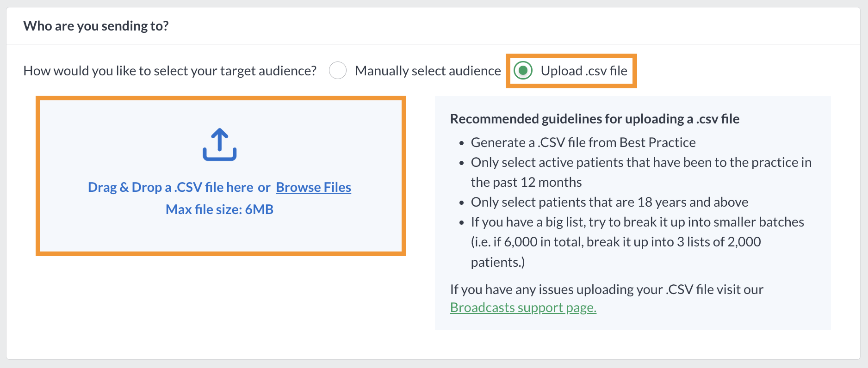Click the 'break it up into smaller batches' guideline

coord(638,242)
